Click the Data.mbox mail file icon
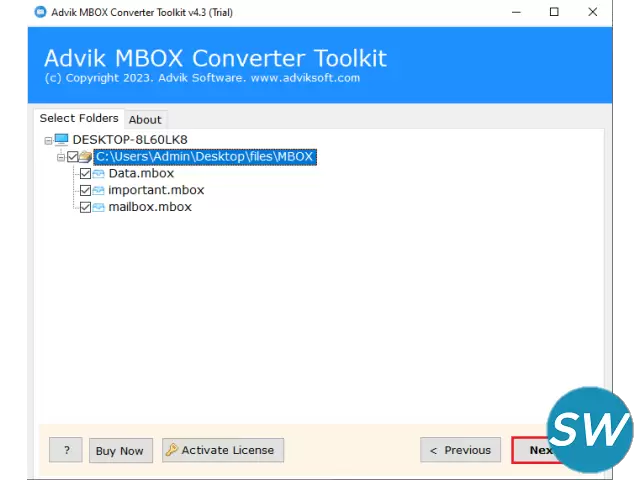 pyautogui.click(x=99, y=174)
